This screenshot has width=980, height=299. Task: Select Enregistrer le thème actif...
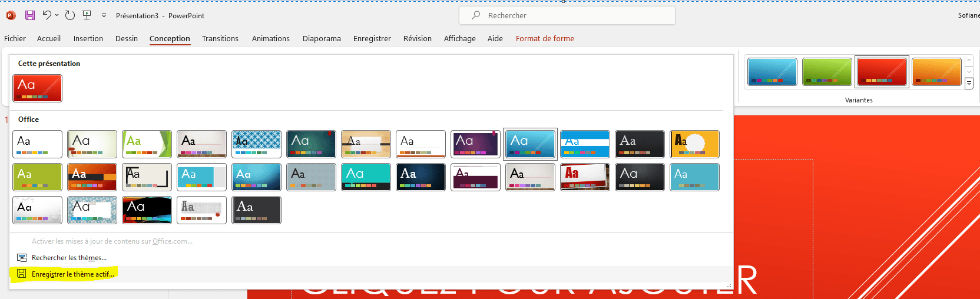point(72,274)
